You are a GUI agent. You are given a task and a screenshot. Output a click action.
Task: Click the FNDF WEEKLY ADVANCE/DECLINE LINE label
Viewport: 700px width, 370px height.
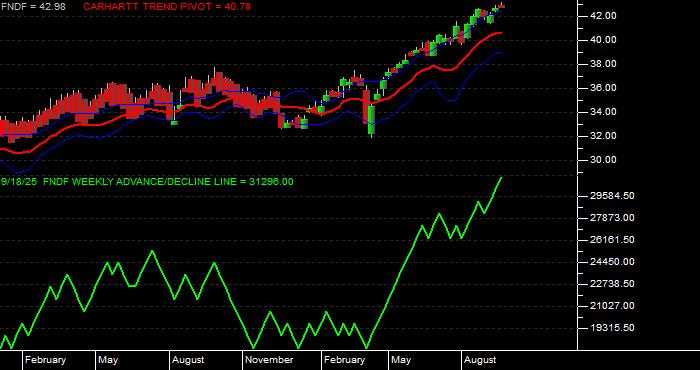[x=168, y=182]
